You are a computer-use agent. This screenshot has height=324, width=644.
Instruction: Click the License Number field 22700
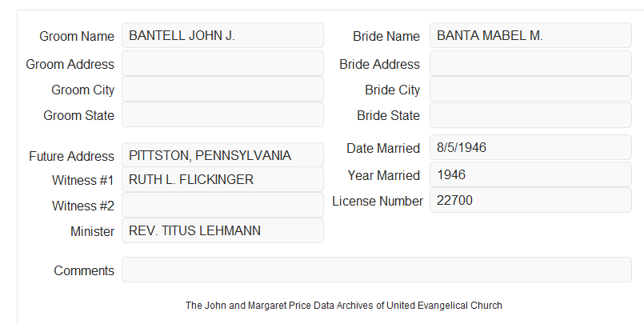pyautogui.click(x=530, y=200)
